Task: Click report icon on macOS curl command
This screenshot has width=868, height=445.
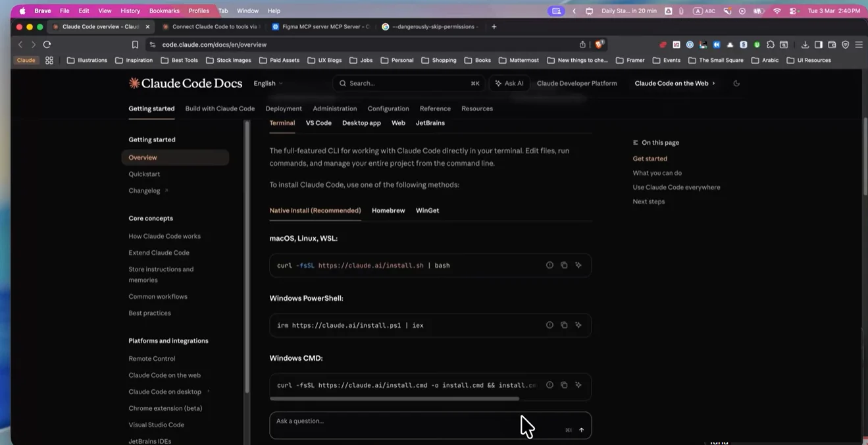Action: [549, 265]
